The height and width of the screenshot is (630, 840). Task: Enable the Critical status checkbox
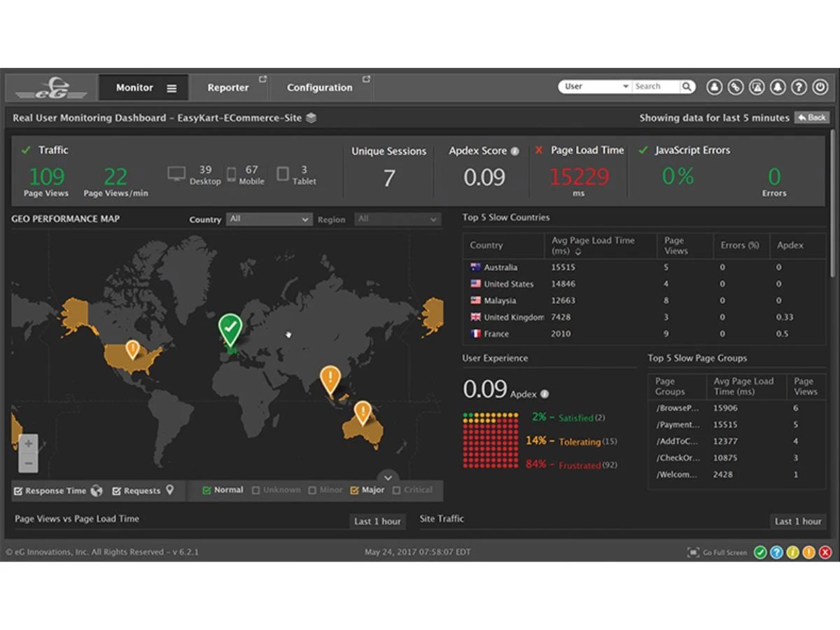tap(397, 491)
